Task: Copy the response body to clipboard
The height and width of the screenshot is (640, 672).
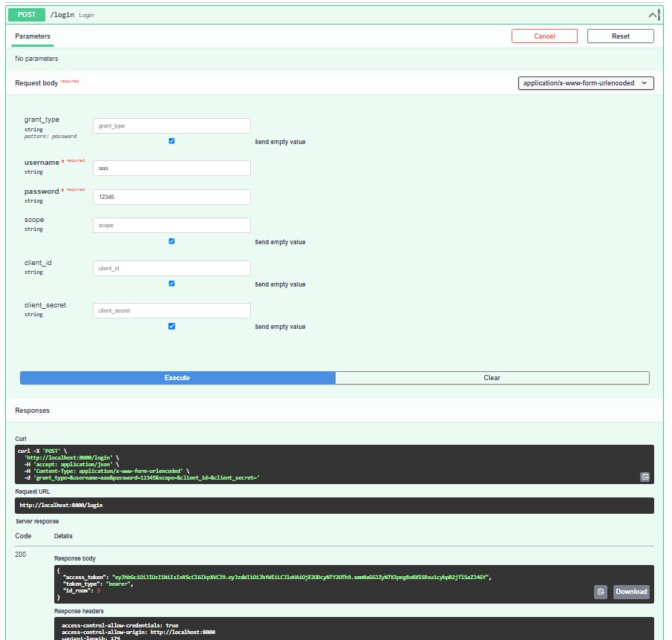Action: click(601, 592)
